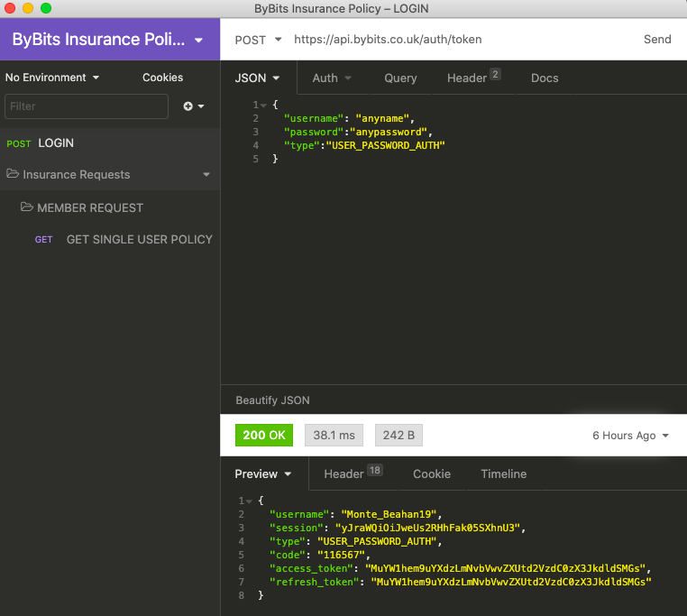The width and height of the screenshot is (687, 616).
Task: Open the ByBits Insurance Policy workspace dropdown
Action: (x=109, y=40)
